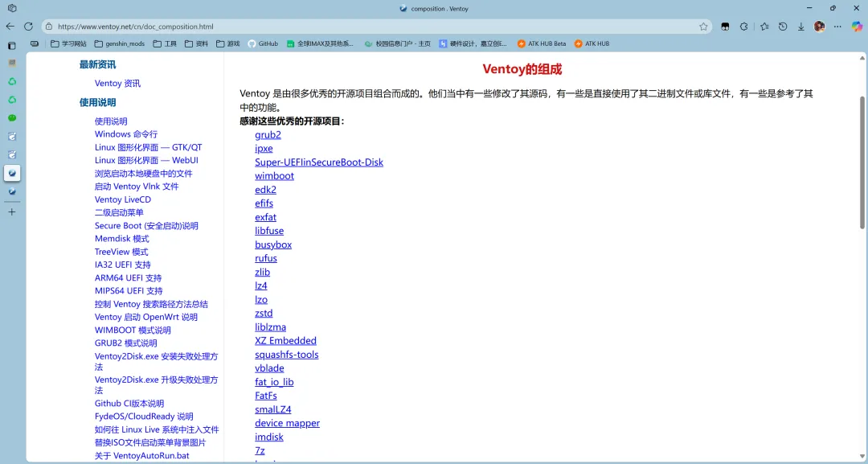This screenshot has height=464, width=868.
Task: Add a new tab with plus icon
Action: pos(11,211)
